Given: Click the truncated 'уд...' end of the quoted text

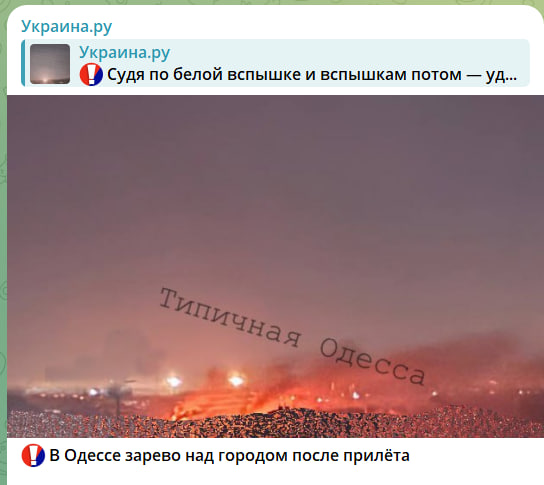Looking at the screenshot, I should point(501,74).
